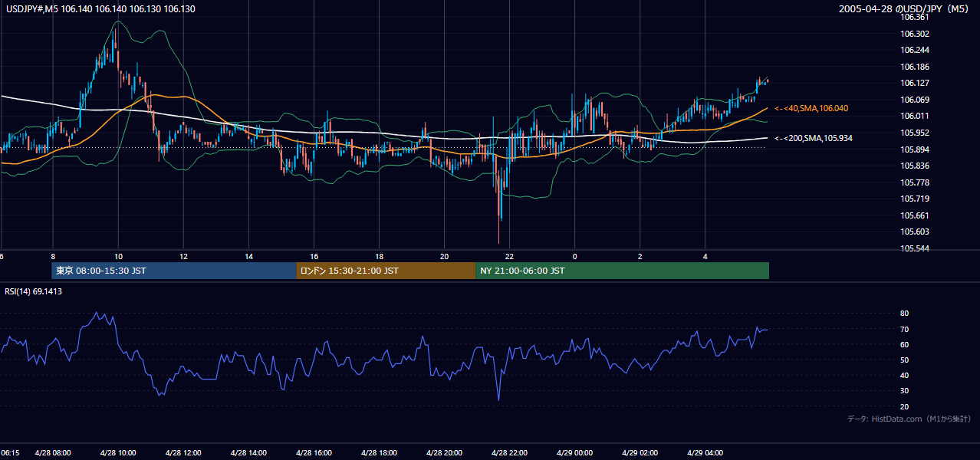This screenshot has height=460, width=980.
Task: Click the 4/29 00:00 time label
Action: [574, 453]
